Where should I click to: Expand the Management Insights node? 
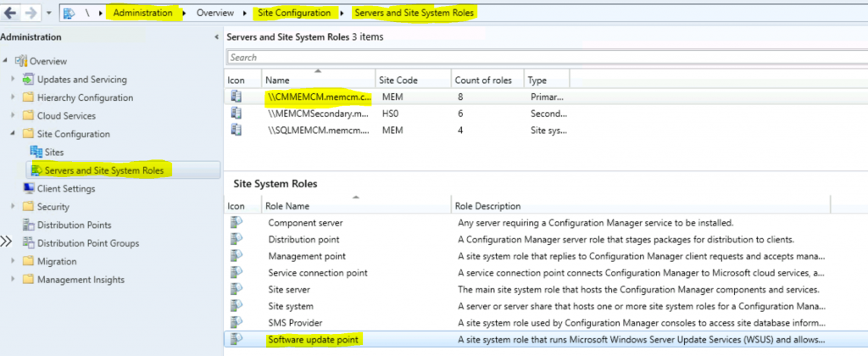coord(14,280)
